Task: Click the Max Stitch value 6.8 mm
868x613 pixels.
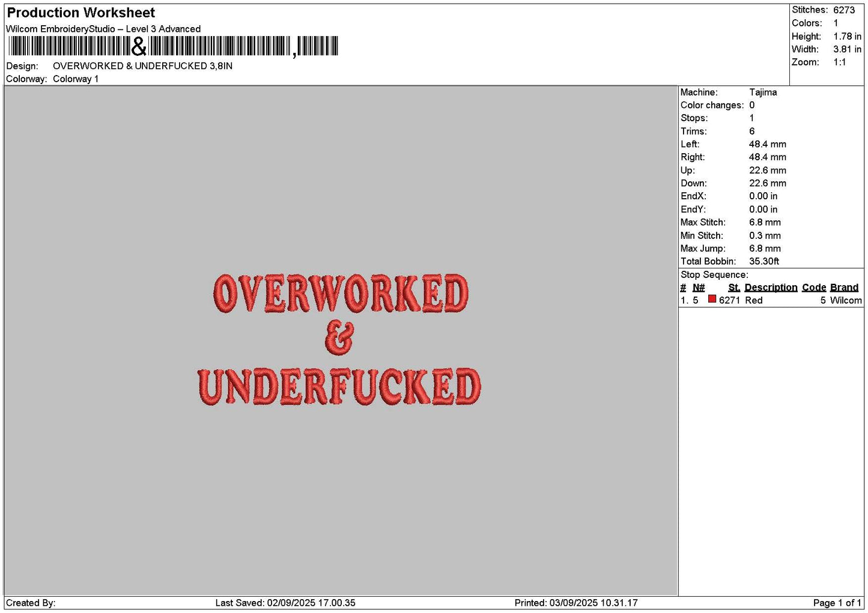Action: pos(765,223)
